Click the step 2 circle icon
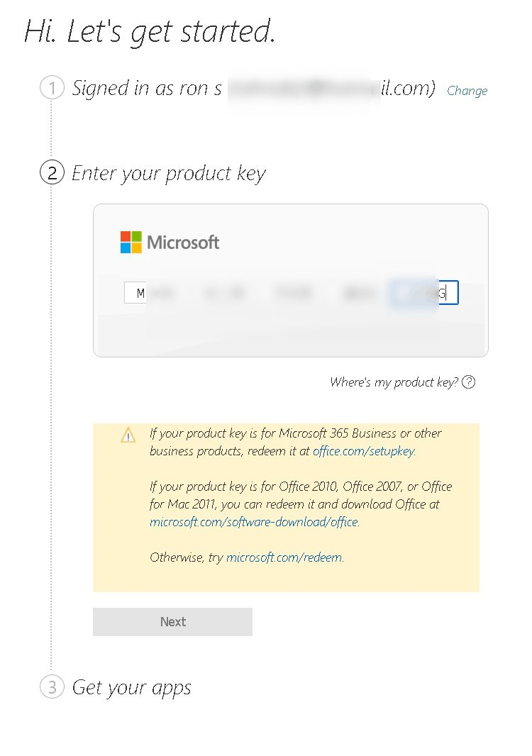The width and height of the screenshot is (532, 756). (x=52, y=173)
